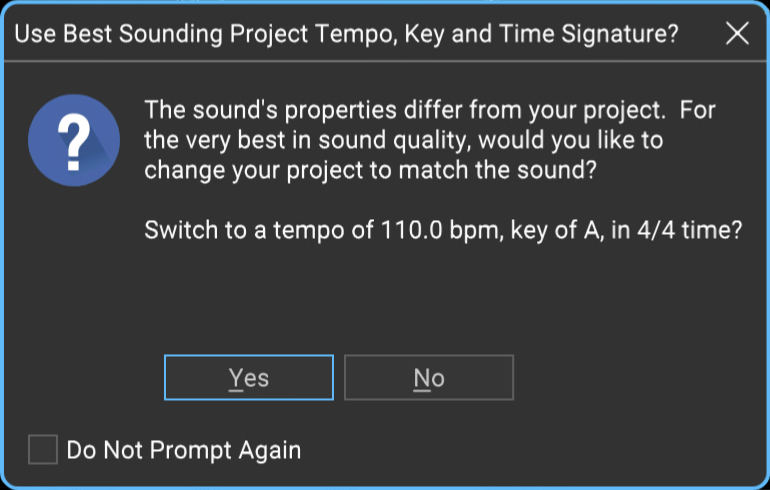
Task: Click the Do Not Prompt Again label
Action: [184, 450]
